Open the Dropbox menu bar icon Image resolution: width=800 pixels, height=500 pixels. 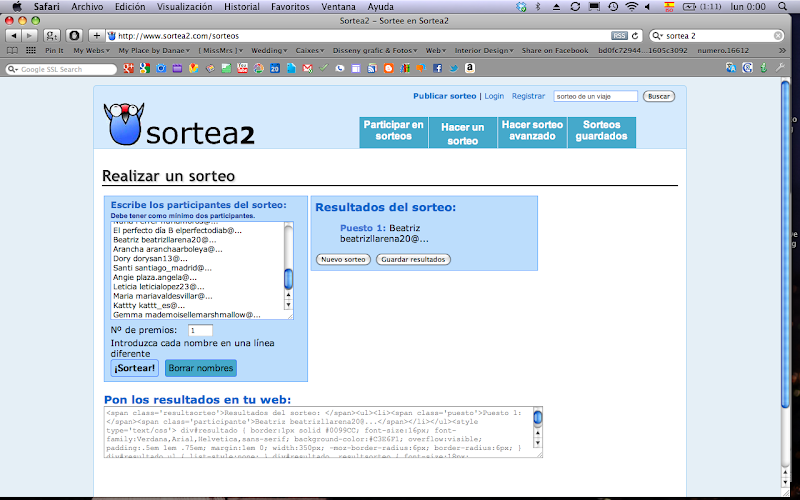click(x=521, y=7)
